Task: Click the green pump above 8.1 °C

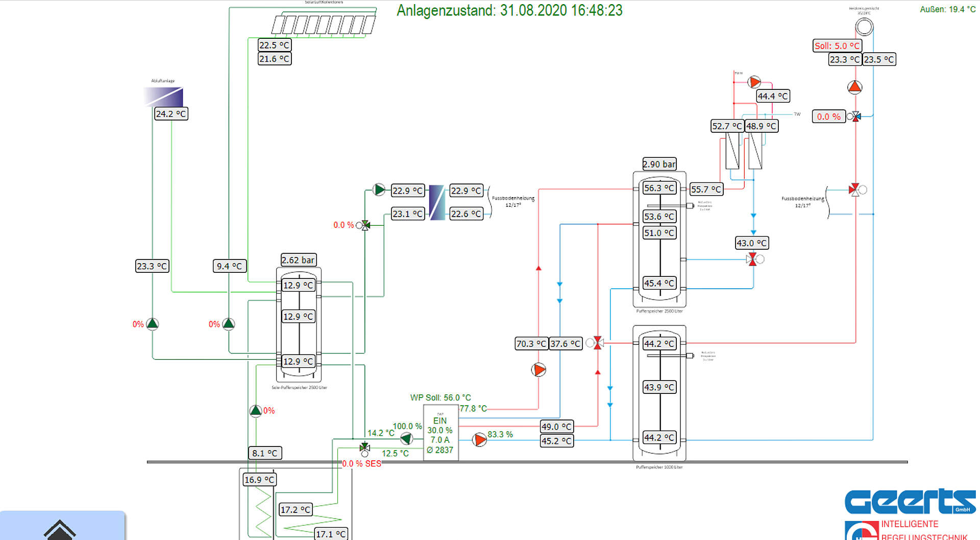Action: [256, 410]
